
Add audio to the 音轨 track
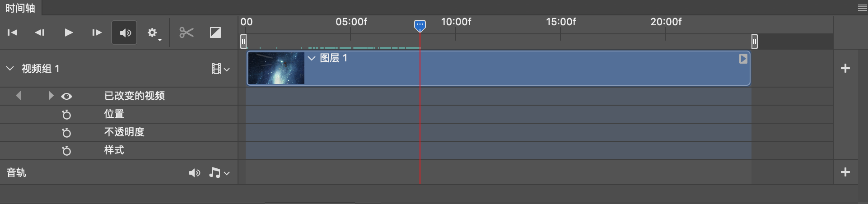845,172
